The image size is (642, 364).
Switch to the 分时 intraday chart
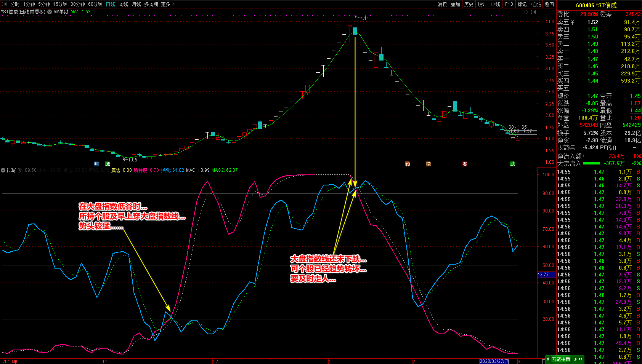point(15,4)
